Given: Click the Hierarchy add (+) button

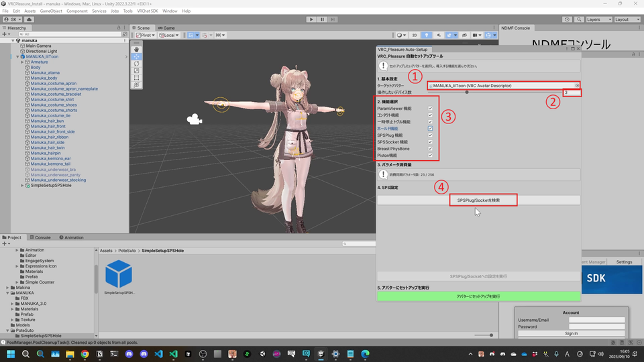Looking at the screenshot, I should click(x=5, y=34).
